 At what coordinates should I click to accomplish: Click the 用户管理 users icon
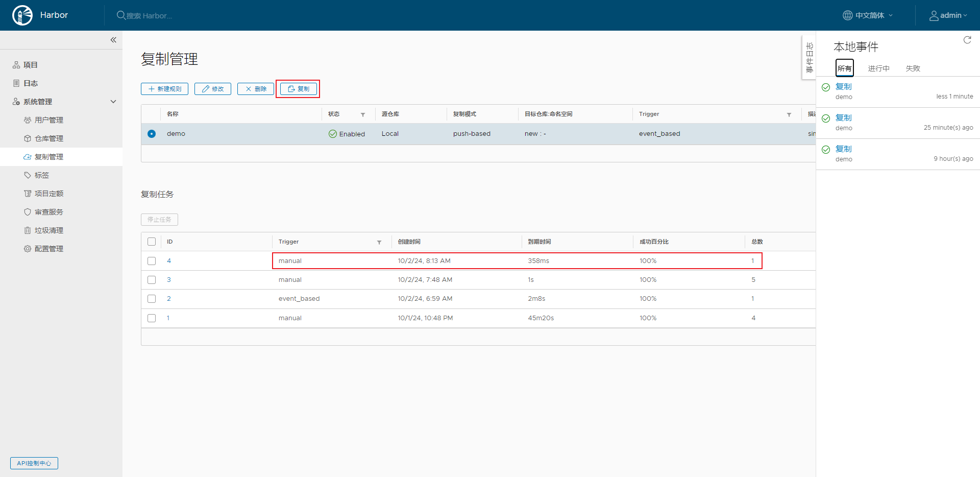coord(28,120)
